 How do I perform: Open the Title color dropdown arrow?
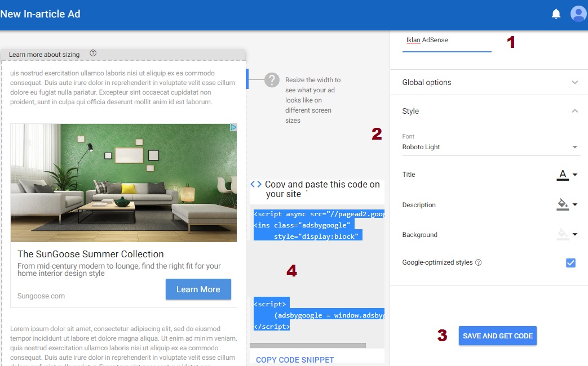[575, 175]
